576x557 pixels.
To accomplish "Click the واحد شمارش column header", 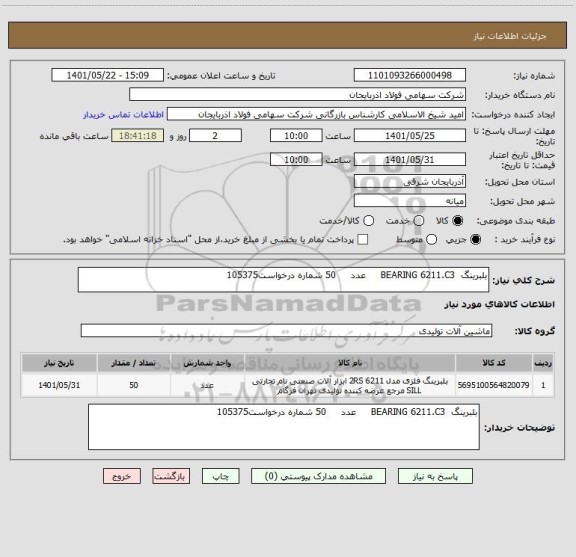I will tap(207, 363).
